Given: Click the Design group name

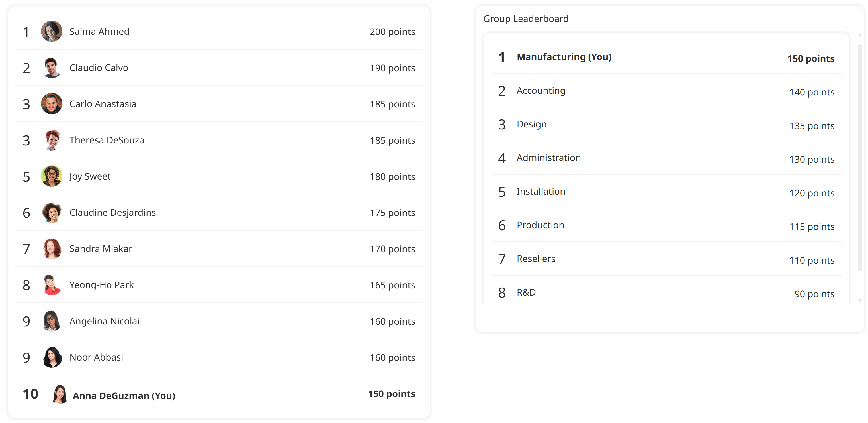Looking at the screenshot, I should click(531, 125).
